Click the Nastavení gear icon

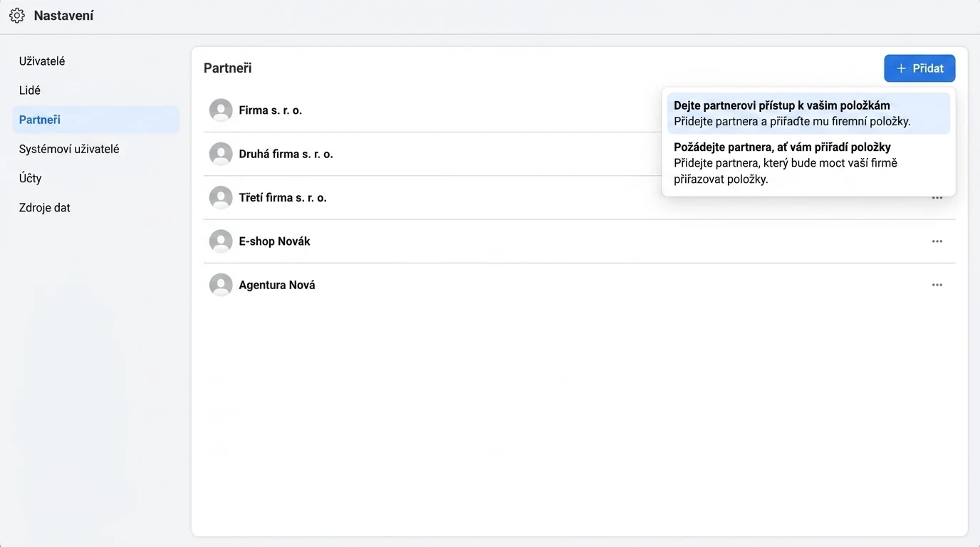coord(17,16)
